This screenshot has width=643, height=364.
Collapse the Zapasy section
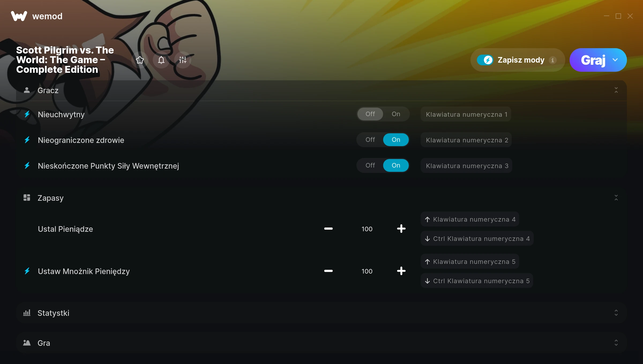pos(616,198)
